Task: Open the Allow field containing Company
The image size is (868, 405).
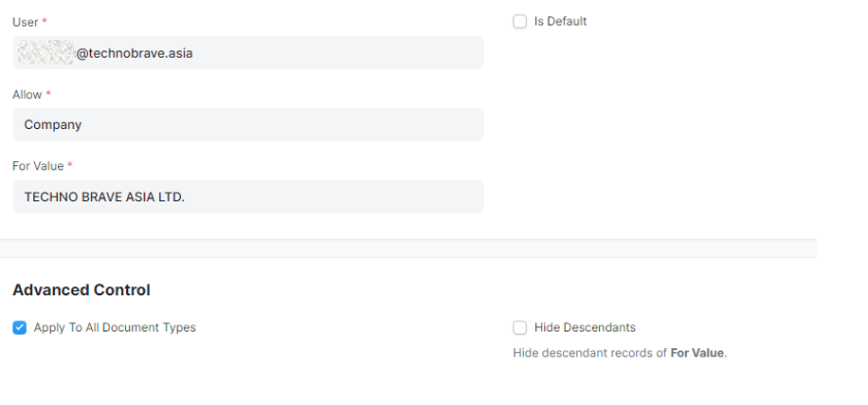Action: (x=248, y=124)
